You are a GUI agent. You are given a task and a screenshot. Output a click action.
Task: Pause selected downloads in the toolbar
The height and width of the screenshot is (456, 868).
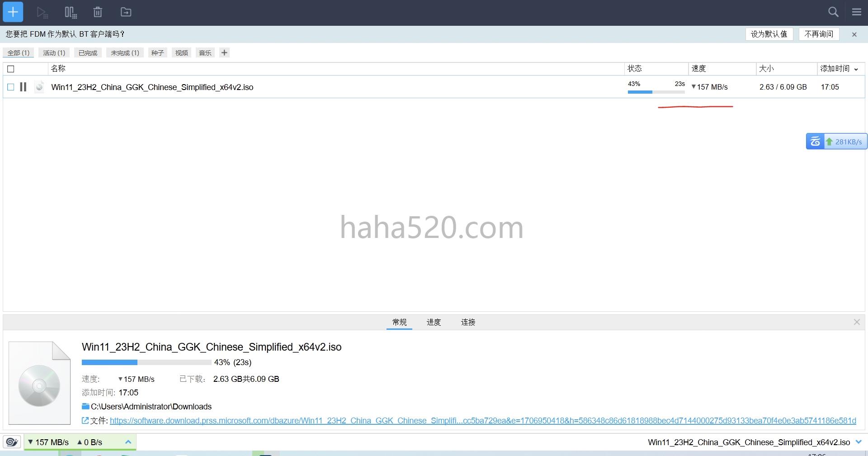coord(71,12)
